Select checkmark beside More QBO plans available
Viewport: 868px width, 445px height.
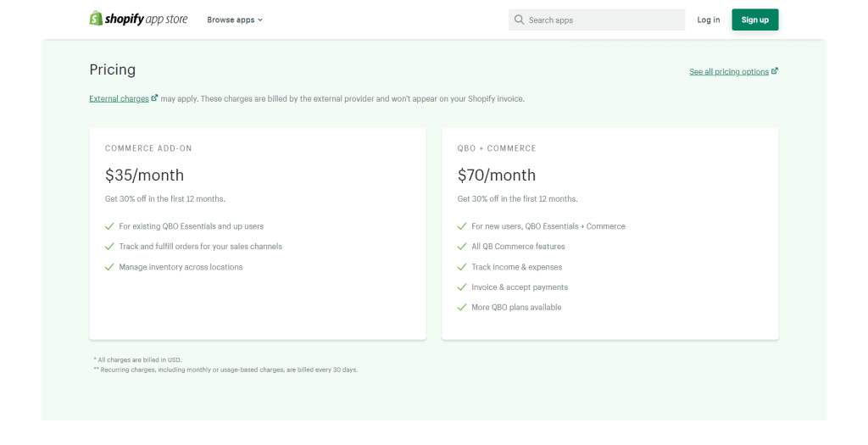pos(462,307)
